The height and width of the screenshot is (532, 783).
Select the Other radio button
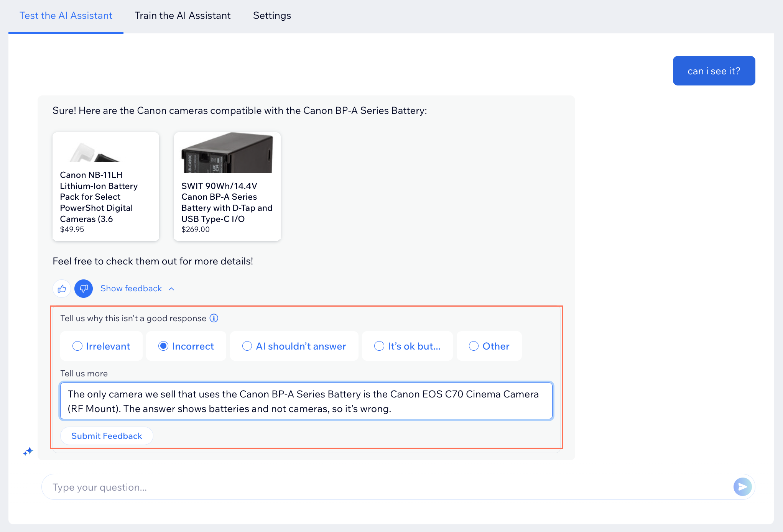coord(474,346)
